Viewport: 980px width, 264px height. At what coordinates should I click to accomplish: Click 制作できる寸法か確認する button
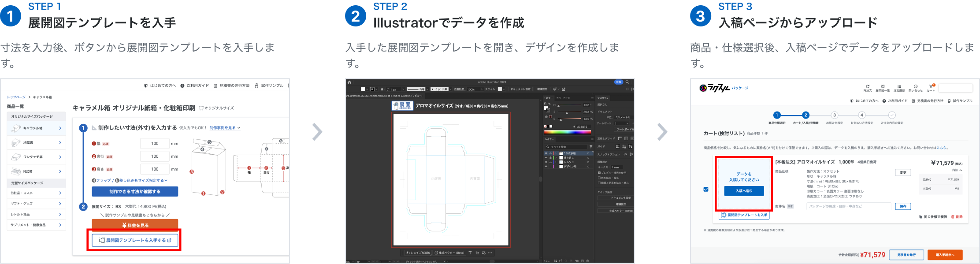(x=135, y=192)
